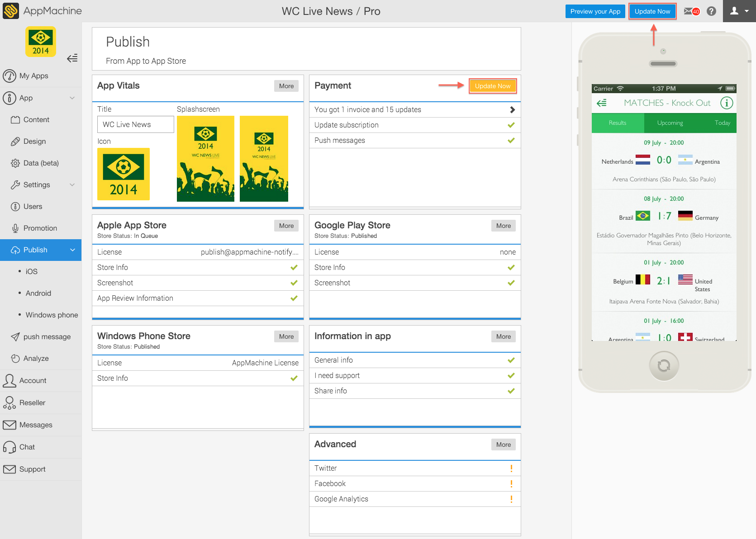Click the Apple Screenshot checkmark
Screen dimensions: 756x539
coord(294,283)
